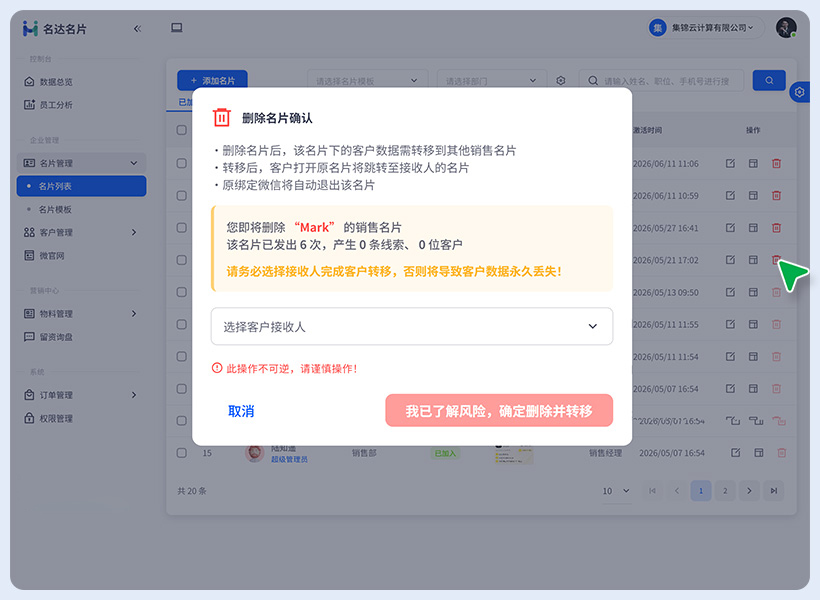Edit the card activated 2026/05/11 11:54
Screen dimensions: 820x600
point(731,357)
